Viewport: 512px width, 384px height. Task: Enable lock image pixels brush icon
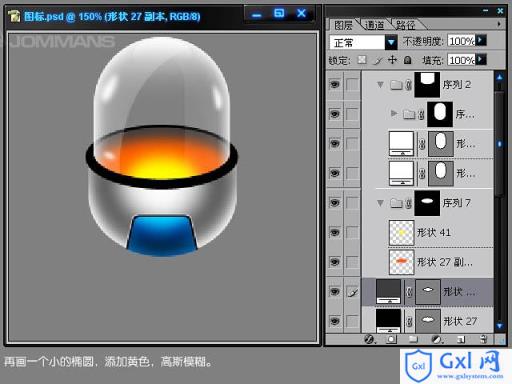(x=378, y=60)
